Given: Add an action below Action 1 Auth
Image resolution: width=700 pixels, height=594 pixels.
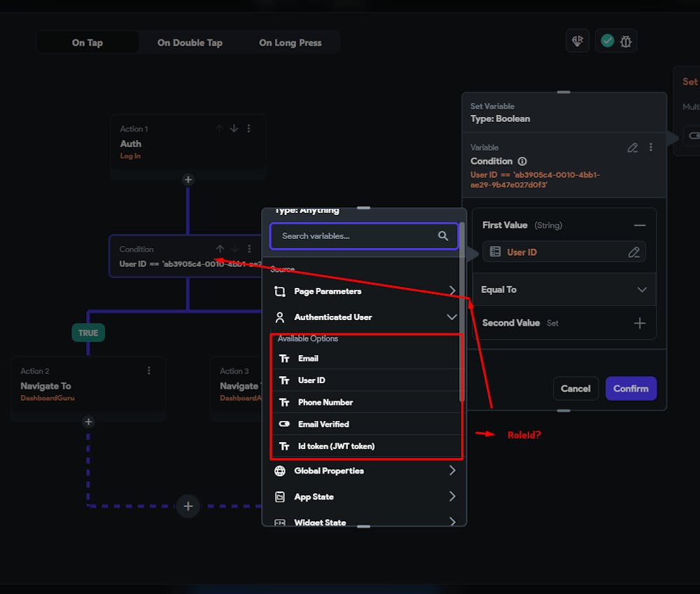Looking at the screenshot, I should point(188,179).
